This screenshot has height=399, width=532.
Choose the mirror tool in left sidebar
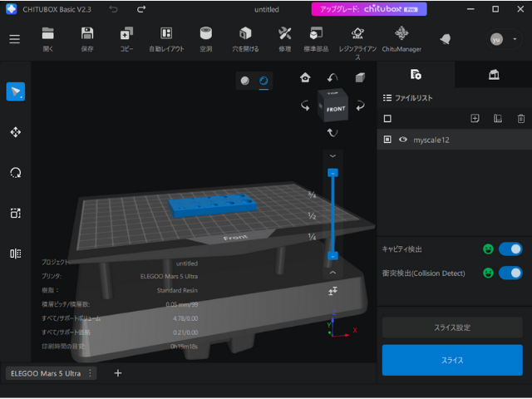tap(15, 254)
